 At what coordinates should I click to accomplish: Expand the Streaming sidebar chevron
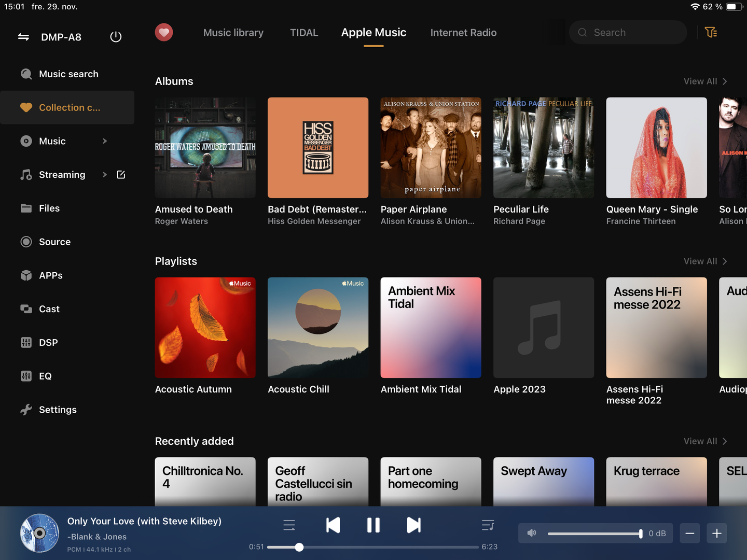[105, 175]
